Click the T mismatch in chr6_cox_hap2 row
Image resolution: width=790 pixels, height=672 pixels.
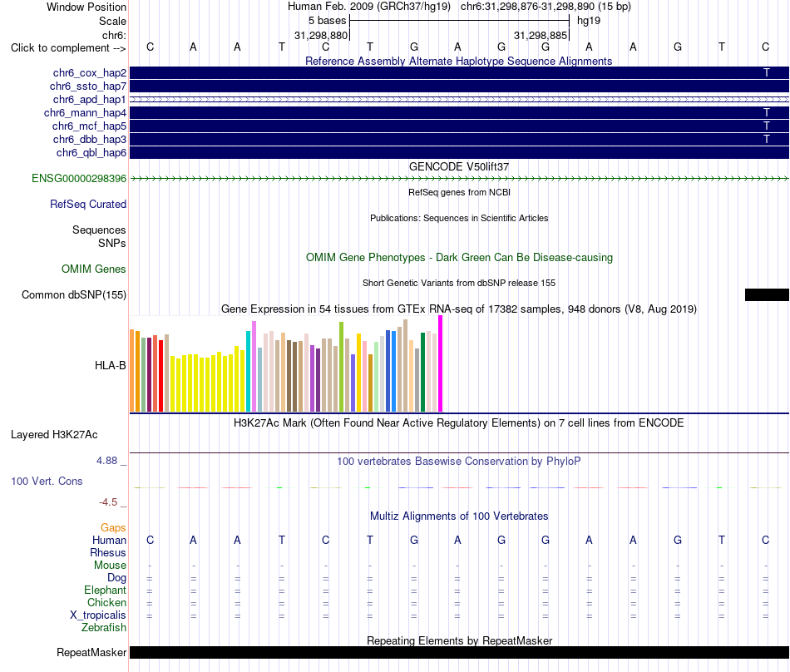(767, 73)
